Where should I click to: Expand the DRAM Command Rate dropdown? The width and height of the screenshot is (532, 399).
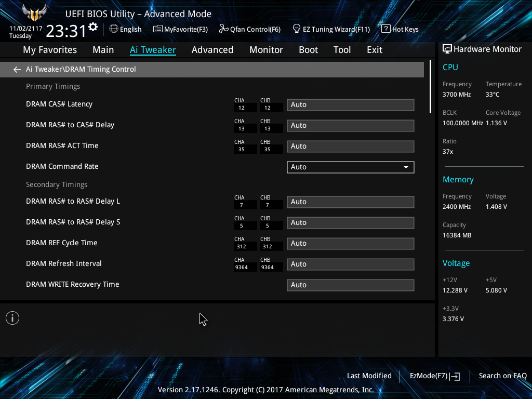pyautogui.click(x=350, y=167)
